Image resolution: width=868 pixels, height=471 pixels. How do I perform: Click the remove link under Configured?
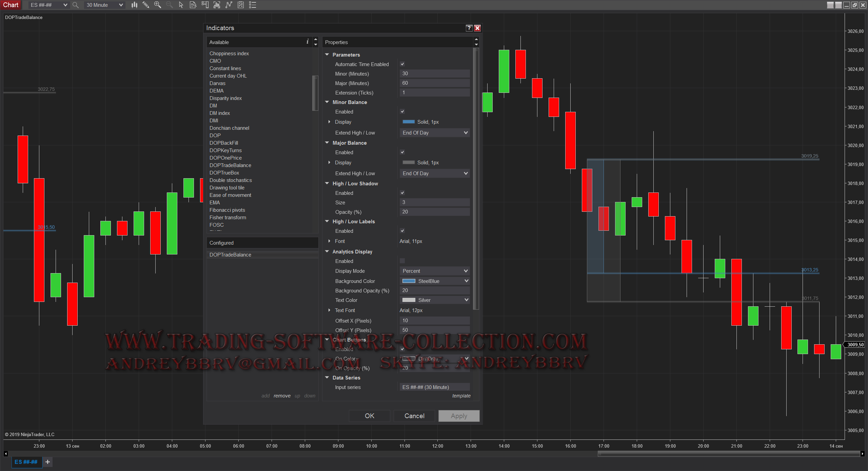tap(282, 396)
